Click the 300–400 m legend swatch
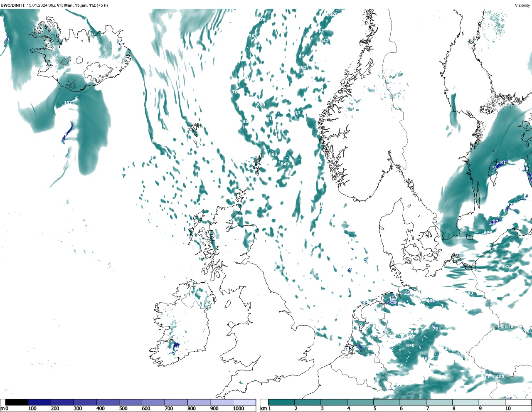 tap(85, 402)
